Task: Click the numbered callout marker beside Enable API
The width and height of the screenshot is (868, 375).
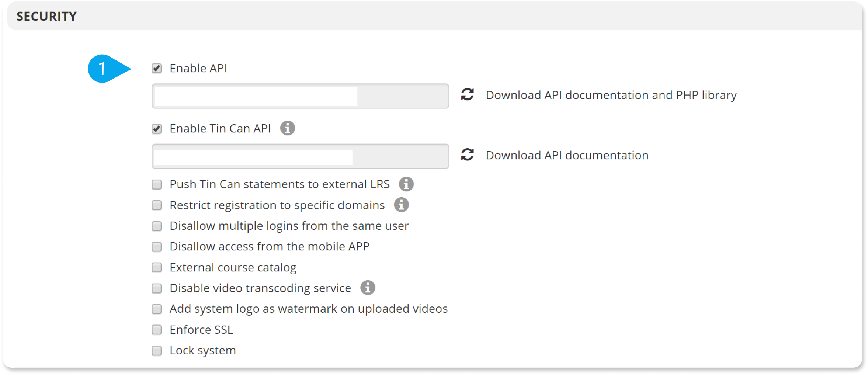Action: click(102, 68)
